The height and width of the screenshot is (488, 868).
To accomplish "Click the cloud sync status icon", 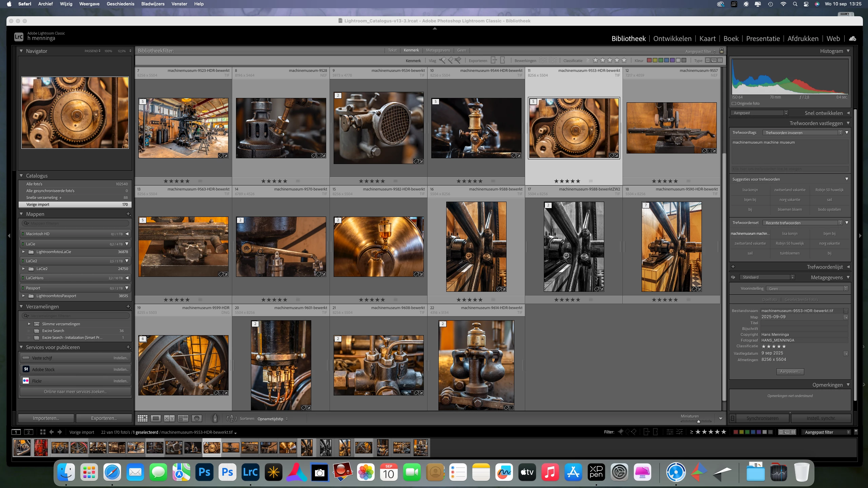I will tap(853, 39).
